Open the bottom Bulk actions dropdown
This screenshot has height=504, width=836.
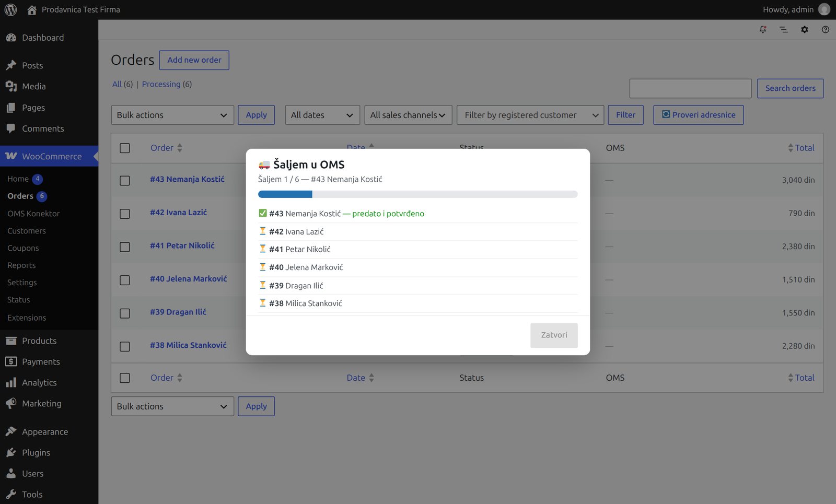172,406
